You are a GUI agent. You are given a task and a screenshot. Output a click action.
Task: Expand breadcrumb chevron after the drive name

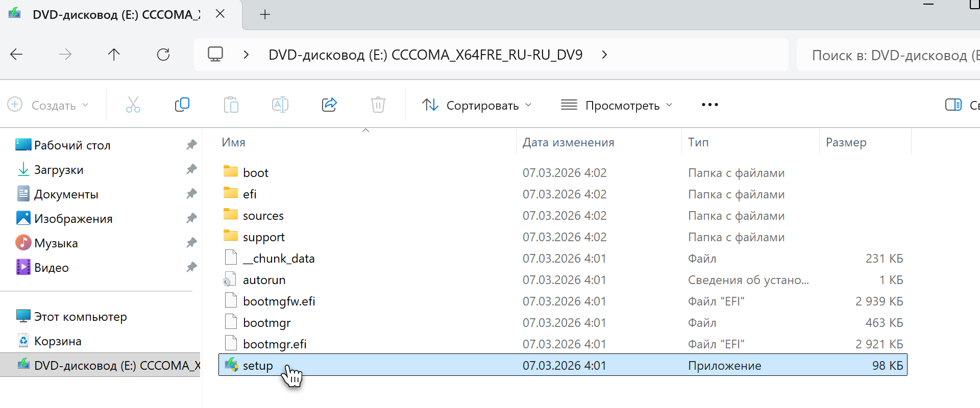[604, 55]
